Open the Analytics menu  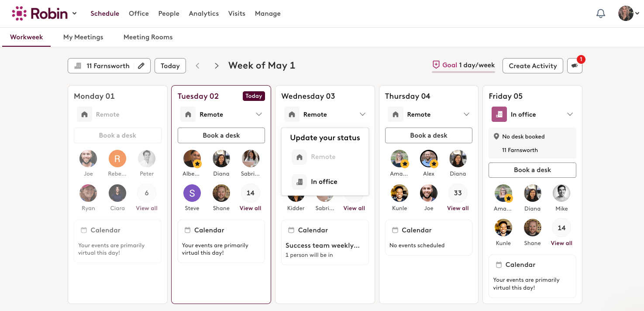(x=203, y=14)
